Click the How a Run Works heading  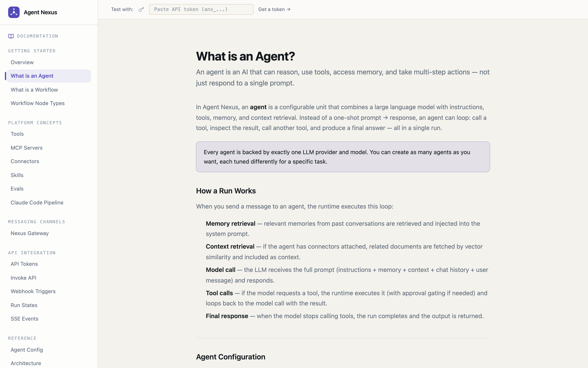(x=226, y=191)
